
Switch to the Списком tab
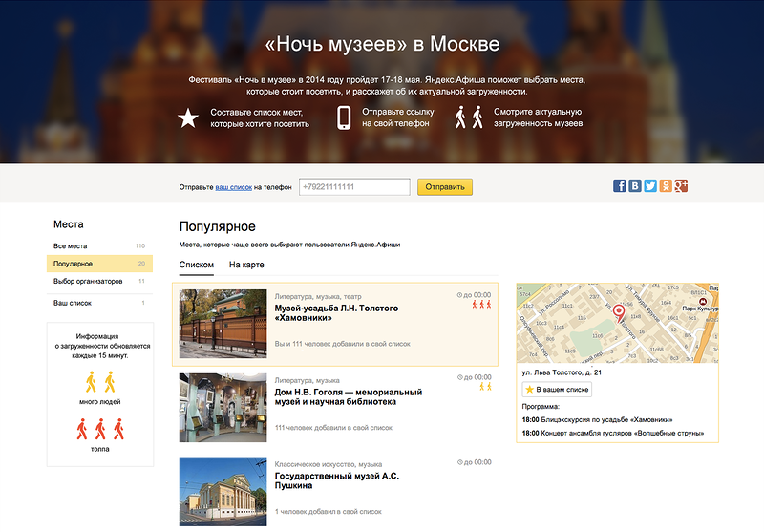197,265
